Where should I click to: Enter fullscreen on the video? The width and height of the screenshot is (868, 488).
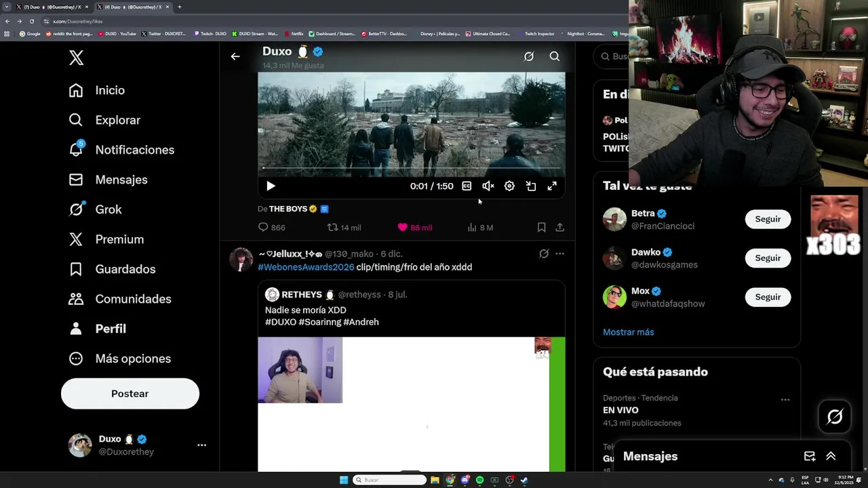pos(552,186)
